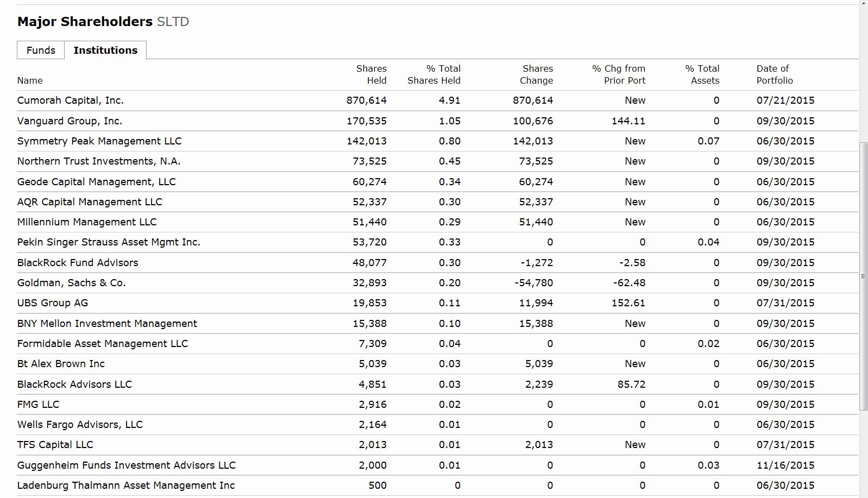Click the % Total Assets column header
This screenshot has height=498, width=868.
pyautogui.click(x=702, y=74)
